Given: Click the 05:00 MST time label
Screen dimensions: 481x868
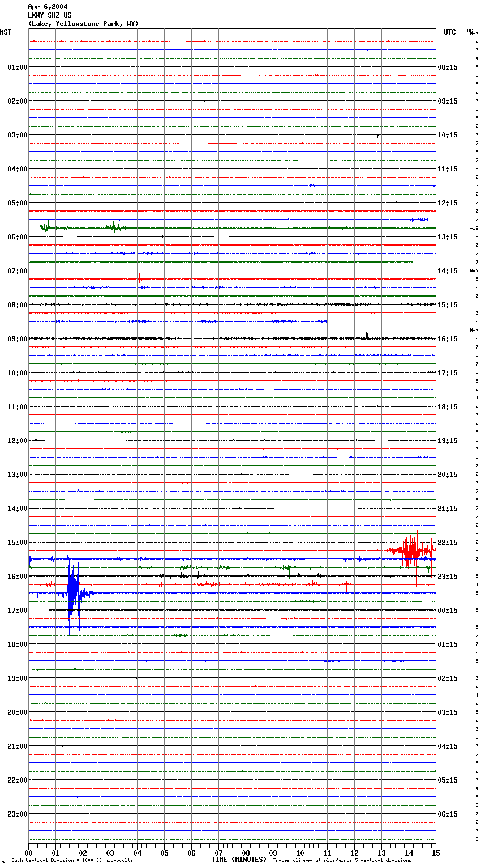Looking at the screenshot, I should pyautogui.click(x=18, y=203).
